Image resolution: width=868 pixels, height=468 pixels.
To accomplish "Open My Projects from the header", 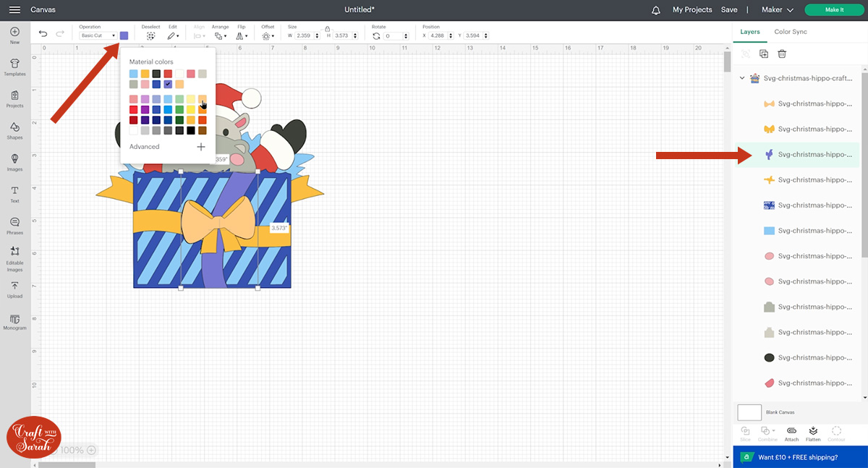I will pyautogui.click(x=692, y=10).
